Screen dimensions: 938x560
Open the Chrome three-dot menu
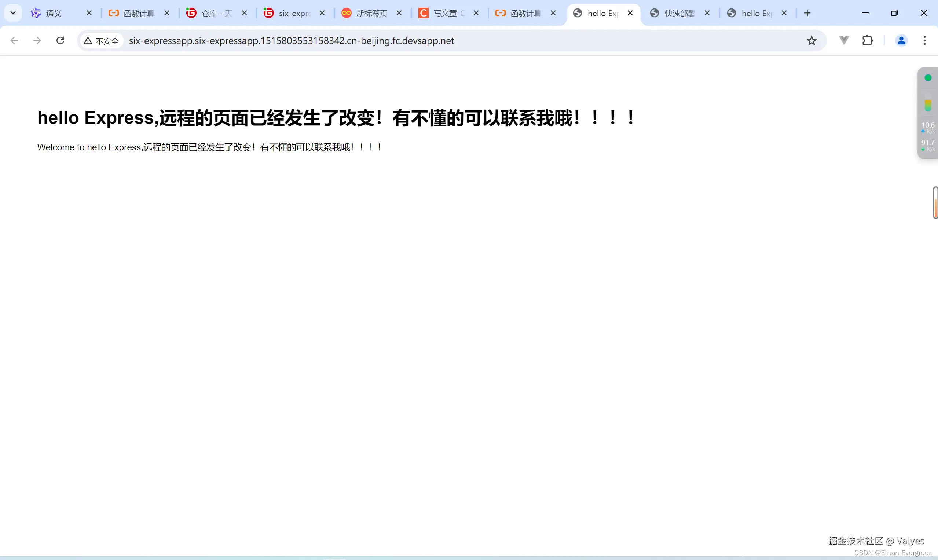click(x=924, y=40)
